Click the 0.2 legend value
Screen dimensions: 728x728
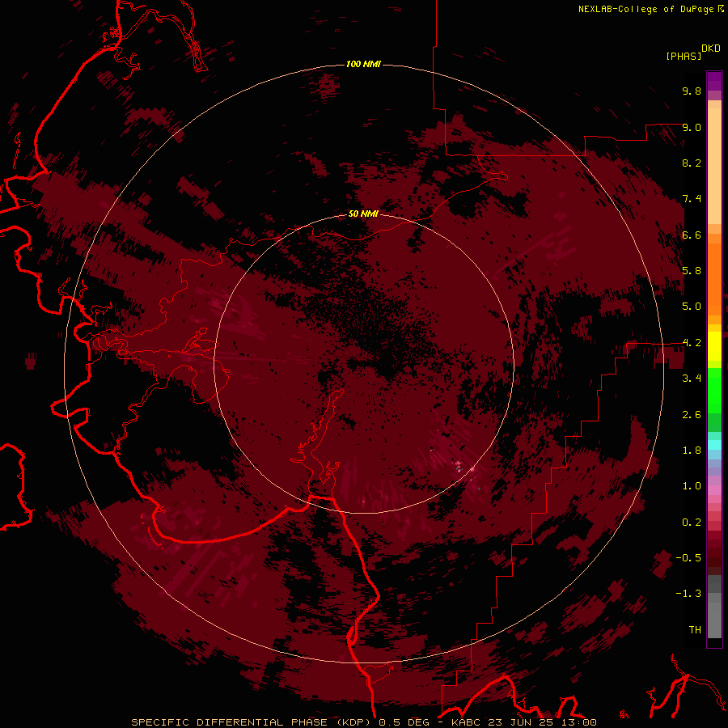[692, 523]
